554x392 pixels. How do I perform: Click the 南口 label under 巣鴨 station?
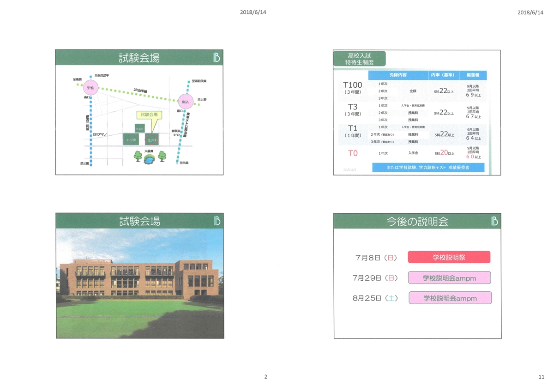(87, 97)
